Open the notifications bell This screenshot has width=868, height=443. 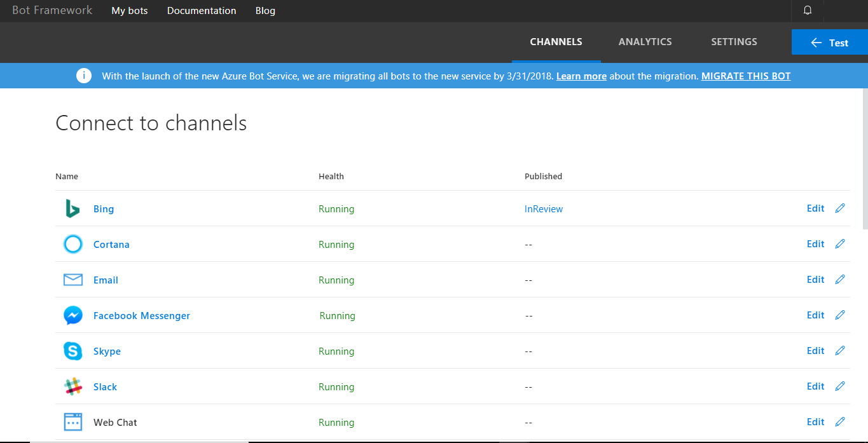click(x=806, y=10)
